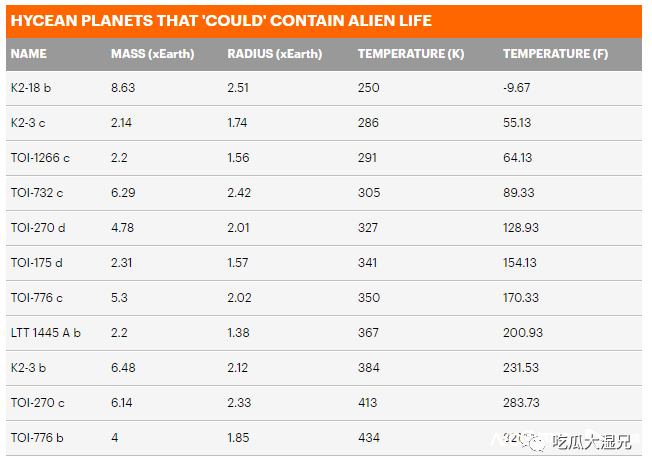Click mass value 8.63 for K2-18 b
The image size is (652, 470).
point(122,89)
